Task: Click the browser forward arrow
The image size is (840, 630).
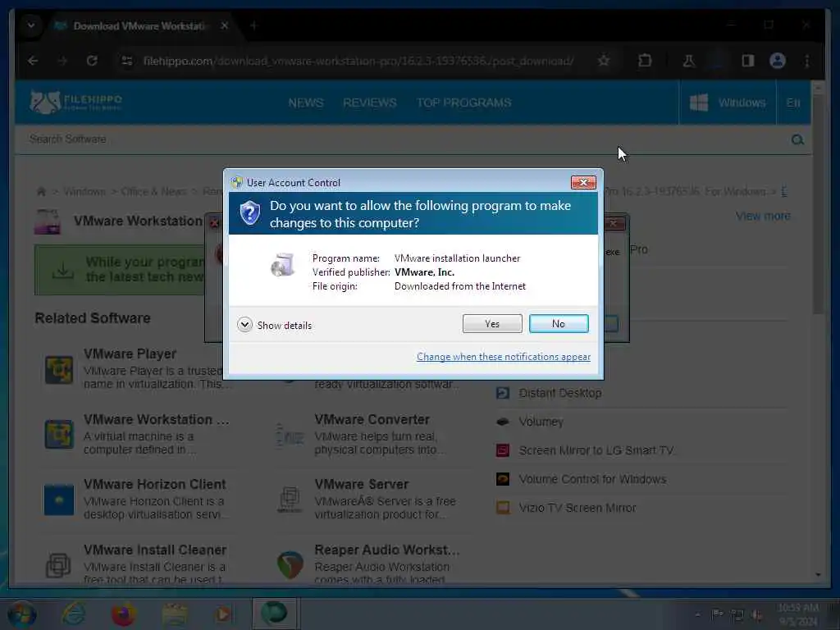Action: click(x=62, y=61)
